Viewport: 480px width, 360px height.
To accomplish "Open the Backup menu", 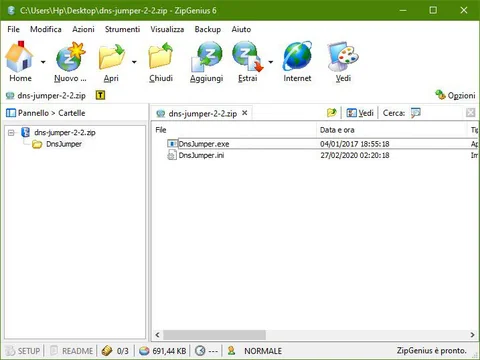I will (x=208, y=29).
